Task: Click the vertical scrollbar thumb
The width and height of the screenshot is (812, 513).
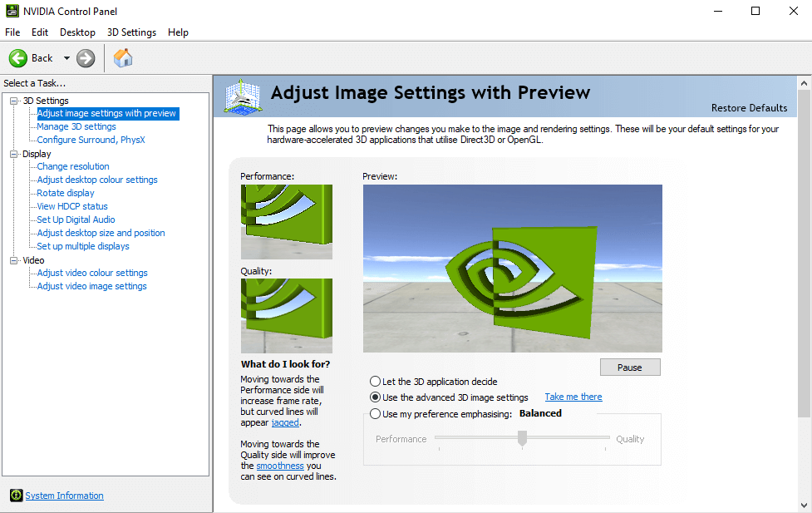Action: click(805, 253)
